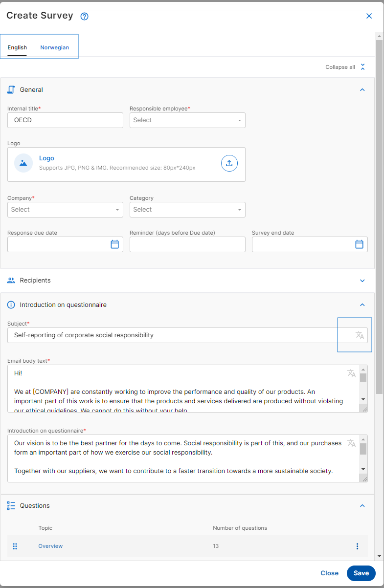Click the translate icon in Subject field
384x588 pixels.
click(360, 335)
